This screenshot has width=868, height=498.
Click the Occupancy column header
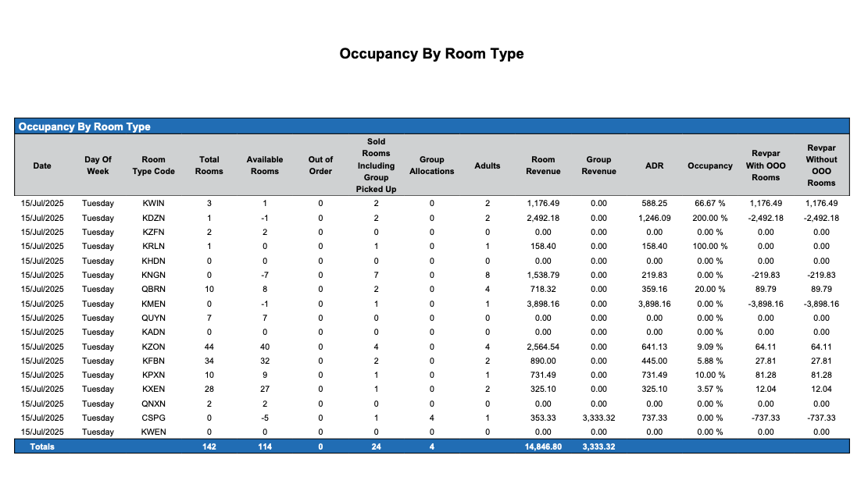coord(709,165)
